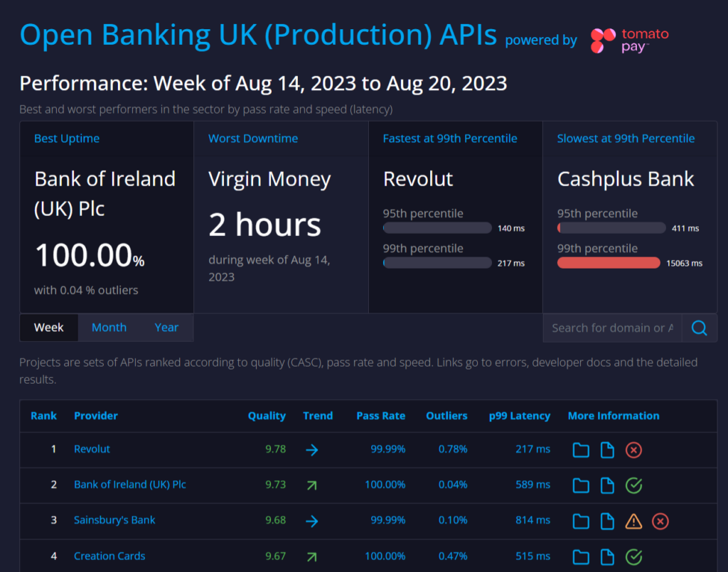Click Revolut's 99th percentile latency bar

(437, 263)
